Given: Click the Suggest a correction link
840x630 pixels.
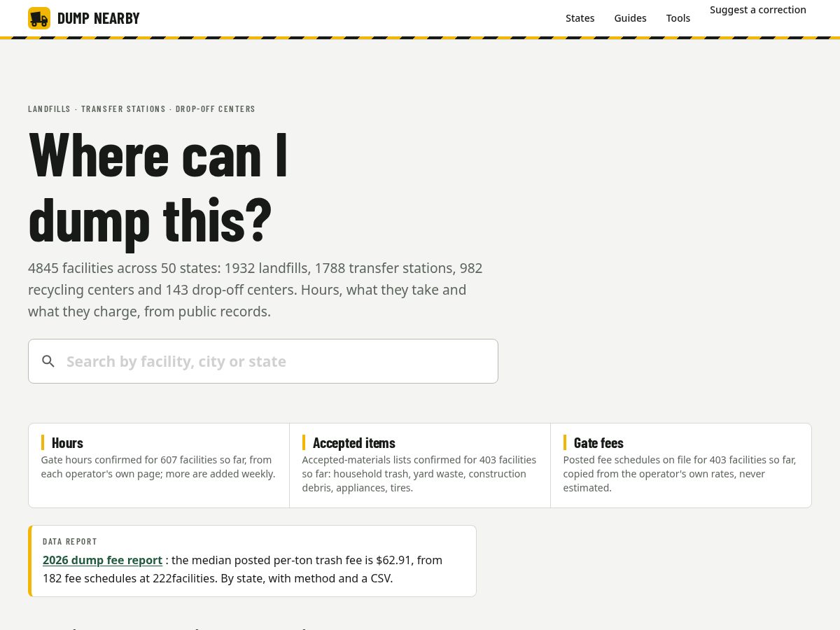Looking at the screenshot, I should tap(758, 10).
